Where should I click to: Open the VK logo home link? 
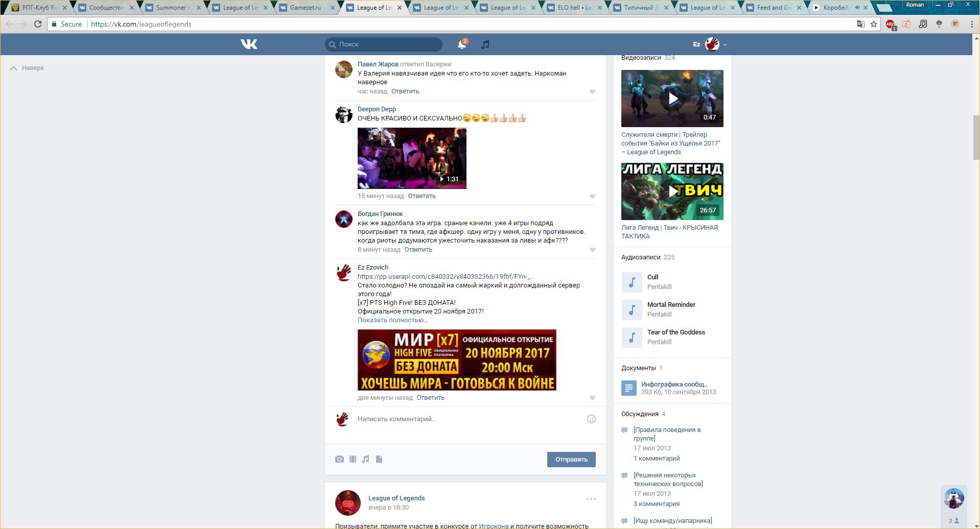(249, 44)
